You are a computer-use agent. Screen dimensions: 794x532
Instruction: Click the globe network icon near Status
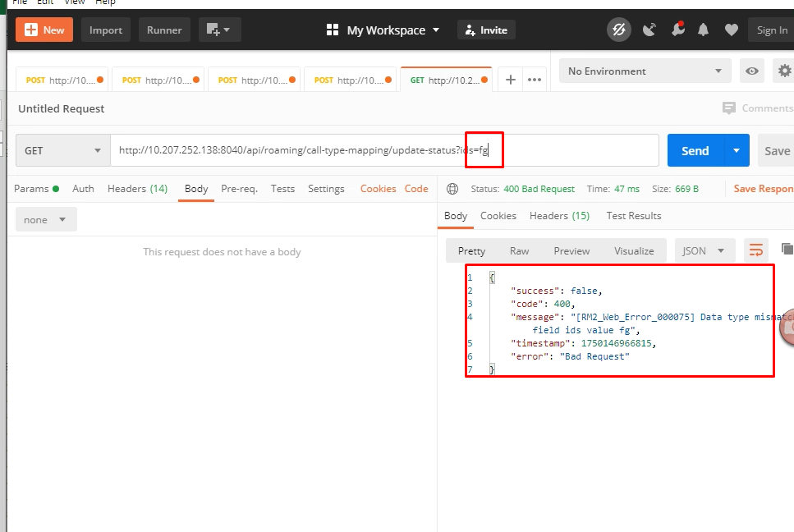452,189
